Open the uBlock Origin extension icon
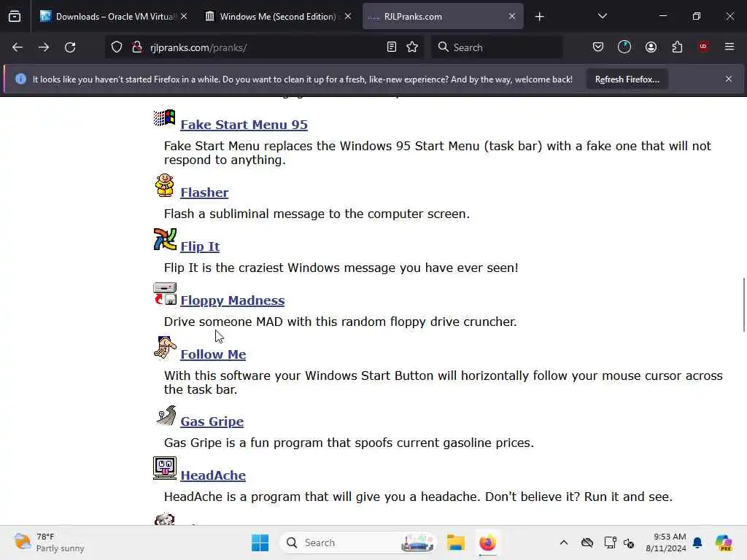Image resolution: width=747 pixels, height=560 pixels. click(703, 47)
